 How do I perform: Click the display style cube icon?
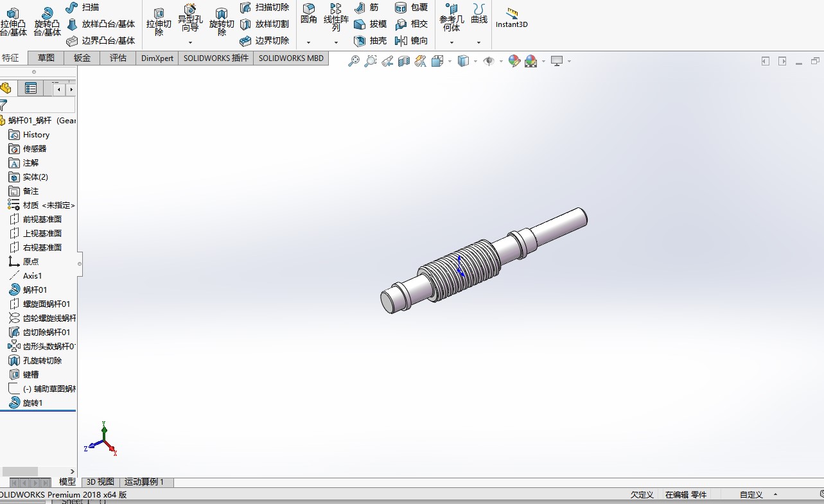click(x=463, y=61)
